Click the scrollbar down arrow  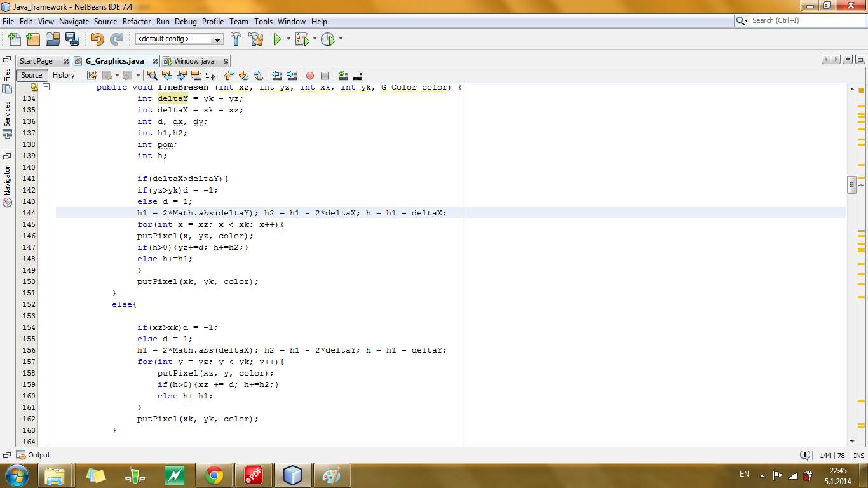852,441
